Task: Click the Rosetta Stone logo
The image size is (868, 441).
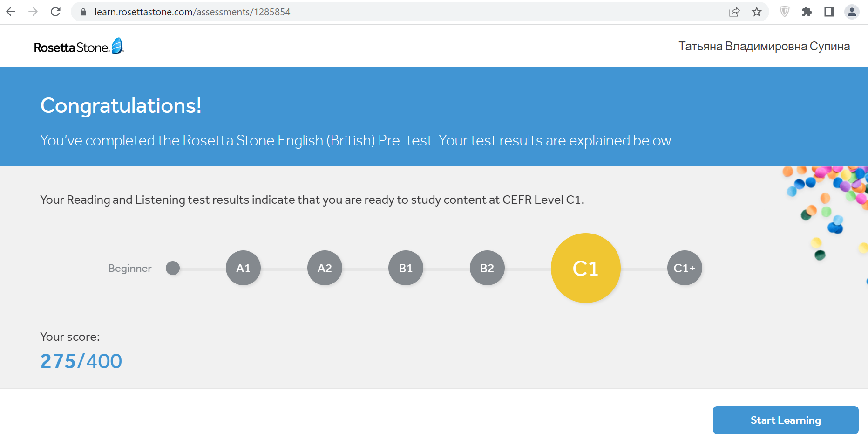Action: (79, 47)
